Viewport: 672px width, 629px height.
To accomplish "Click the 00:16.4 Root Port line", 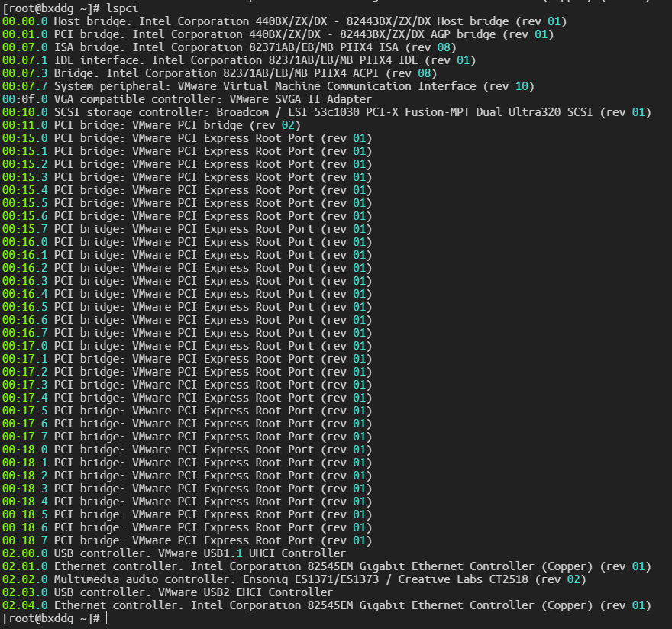I will coord(187,293).
